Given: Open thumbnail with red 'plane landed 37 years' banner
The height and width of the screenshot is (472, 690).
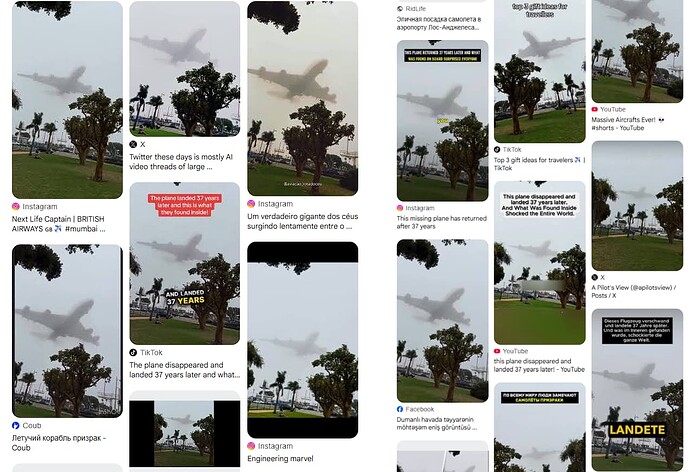Looking at the screenshot, I should pos(184,263).
